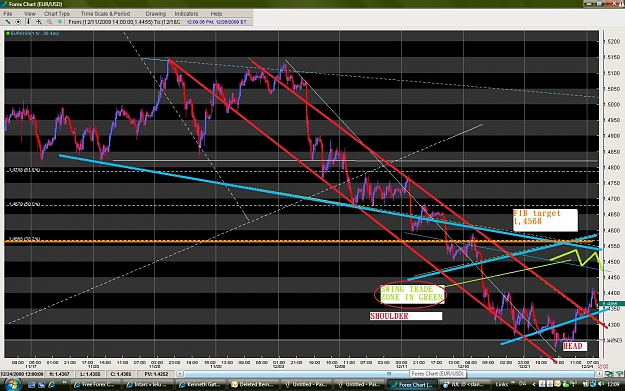Click the Switch Windows quick launch icon
The height and width of the screenshot is (391, 625).
(x=41, y=385)
